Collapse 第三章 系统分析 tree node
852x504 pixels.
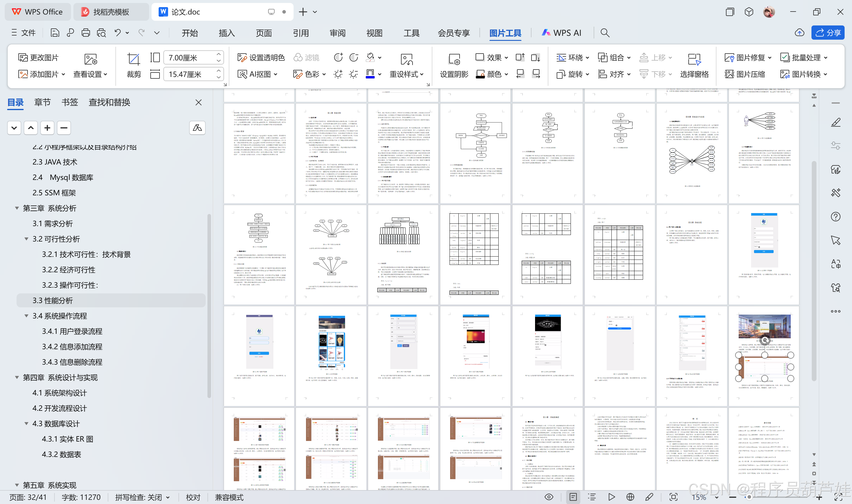coord(17,208)
